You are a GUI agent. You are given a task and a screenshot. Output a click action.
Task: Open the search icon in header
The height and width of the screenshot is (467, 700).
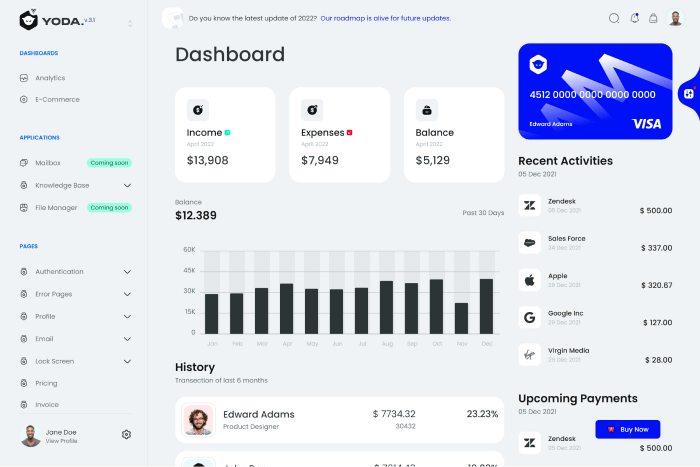(x=614, y=18)
